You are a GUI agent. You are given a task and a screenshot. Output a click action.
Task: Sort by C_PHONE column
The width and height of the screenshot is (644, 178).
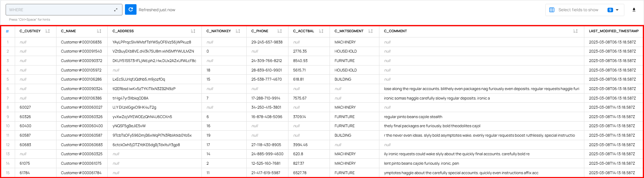coord(280,31)
